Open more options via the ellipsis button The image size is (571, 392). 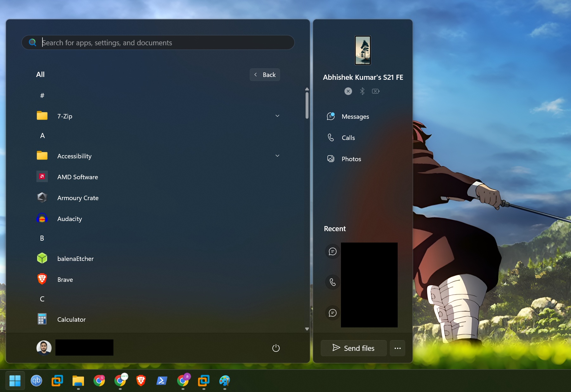397,348
